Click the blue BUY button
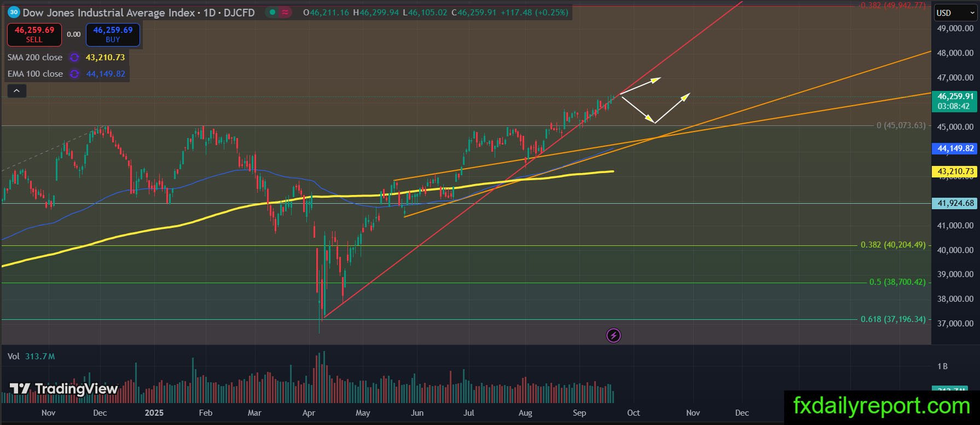Screen dimensions: 980x425 tap(113, 35)
